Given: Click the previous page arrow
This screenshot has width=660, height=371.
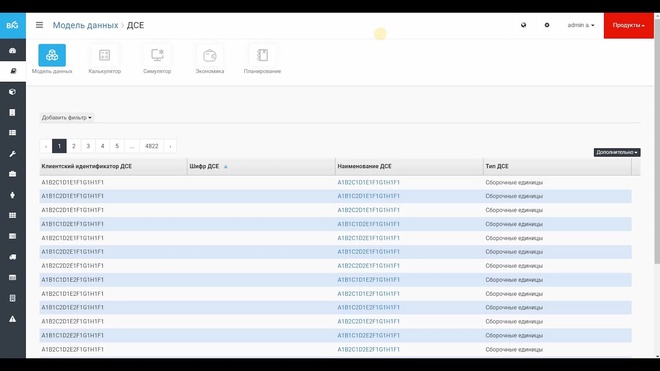Looking at the screenshot, I should pyautogui.click(x=46, y=146).
